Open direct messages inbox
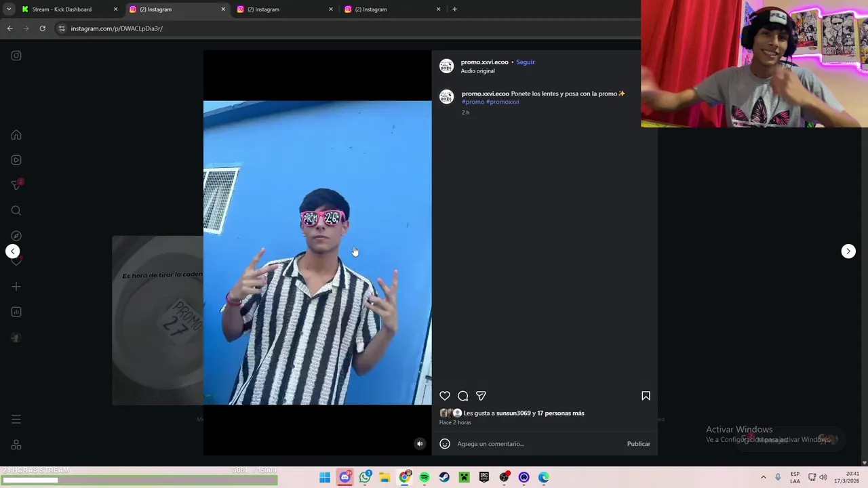 tap(16, 185)
